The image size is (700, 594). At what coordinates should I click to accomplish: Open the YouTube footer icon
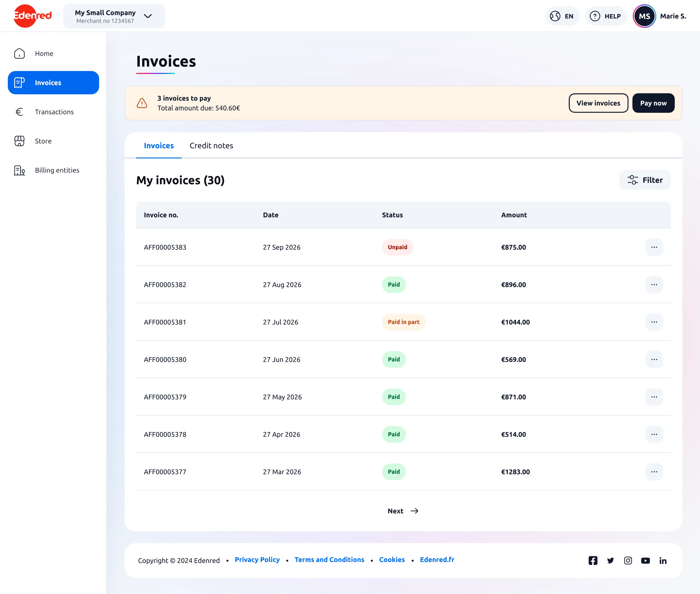(x=645, y=560)
